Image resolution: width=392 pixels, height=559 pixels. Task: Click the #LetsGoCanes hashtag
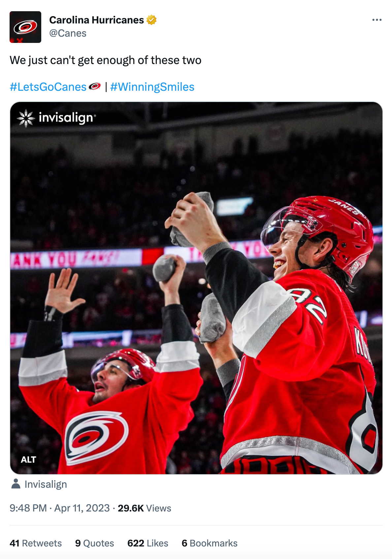coord(48,87)
